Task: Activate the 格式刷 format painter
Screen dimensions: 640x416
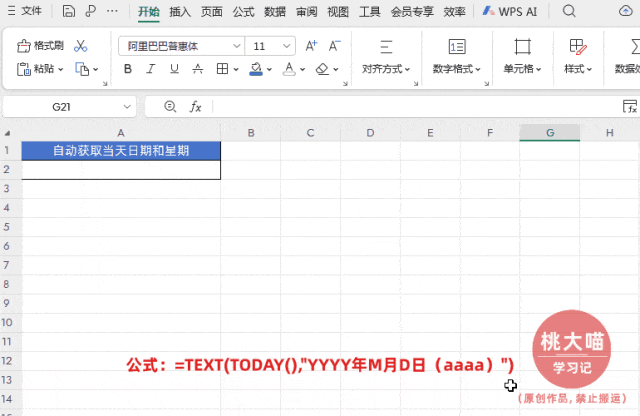Action: pyautogui.click(x=40, y=46)
